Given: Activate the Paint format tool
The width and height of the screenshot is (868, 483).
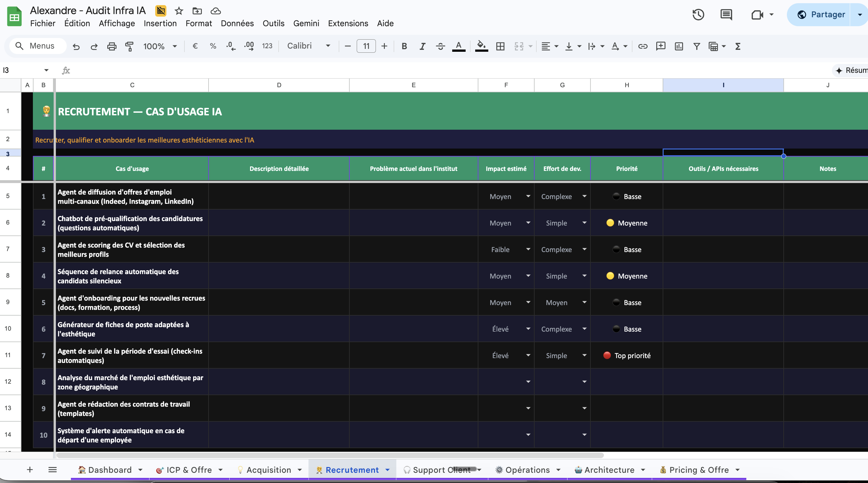Looking at the screenshot, I should point(129,46).
